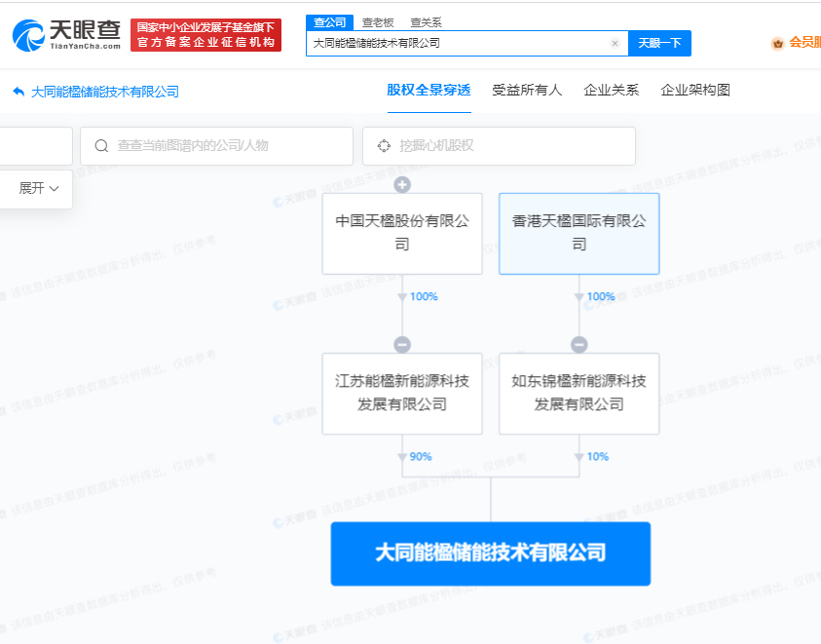Open the 受益所有人 tab

tap(527, 91)
